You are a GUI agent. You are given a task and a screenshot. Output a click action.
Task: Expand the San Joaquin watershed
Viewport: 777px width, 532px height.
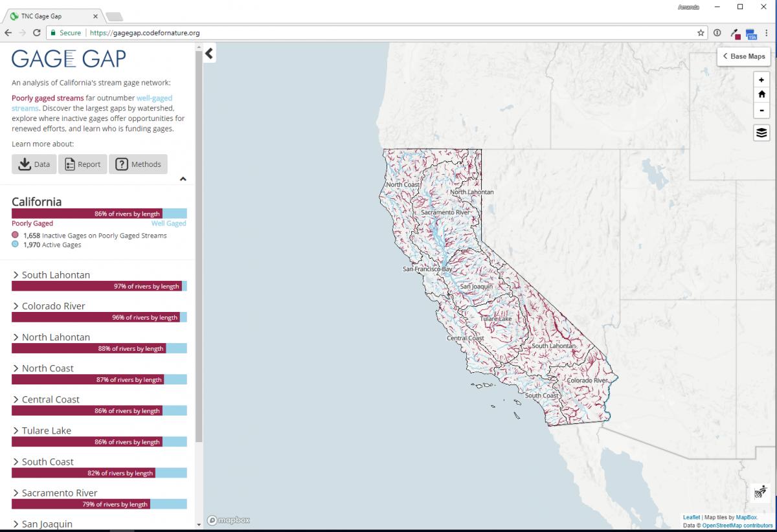point(42,524)
